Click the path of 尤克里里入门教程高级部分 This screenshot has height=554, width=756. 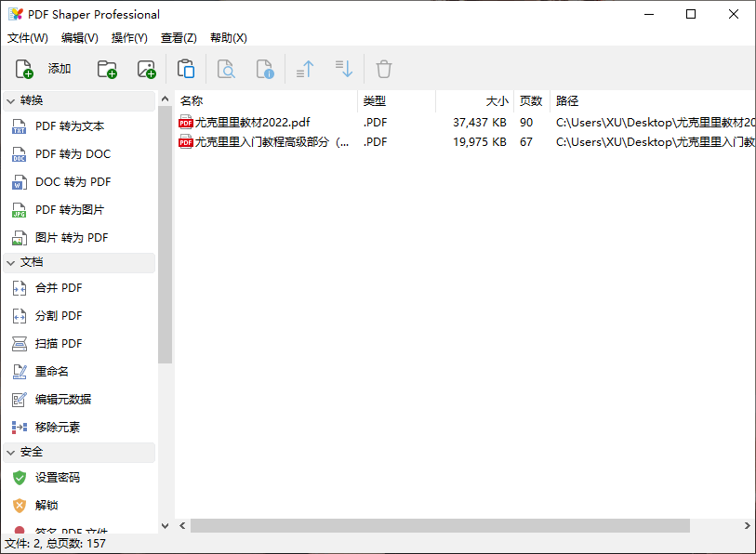tap(655, 142)
